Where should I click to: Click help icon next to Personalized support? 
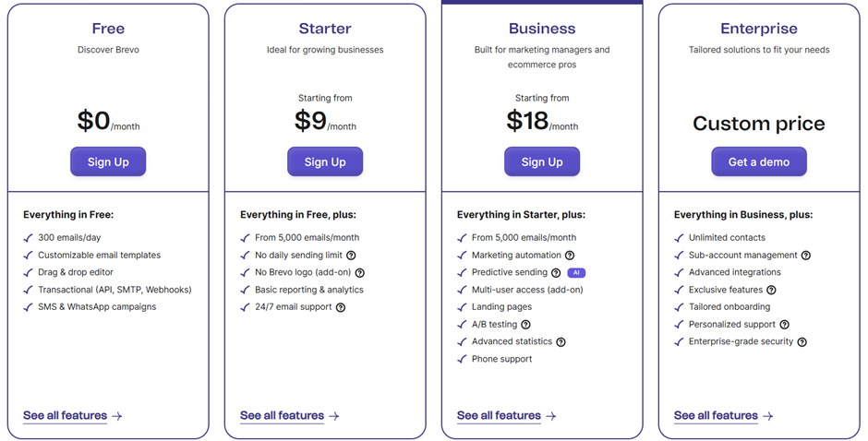[x=784, y=325]
